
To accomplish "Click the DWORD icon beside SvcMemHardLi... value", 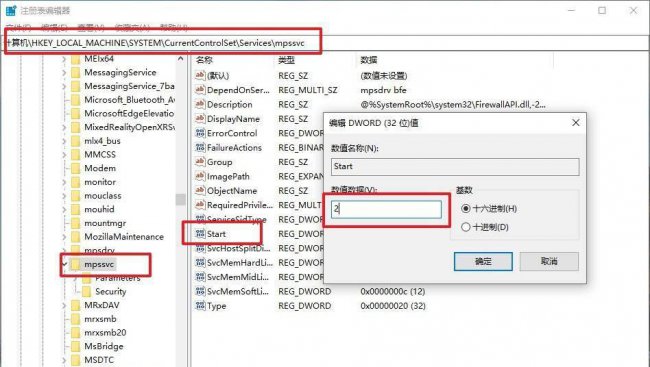I will 200,262.
